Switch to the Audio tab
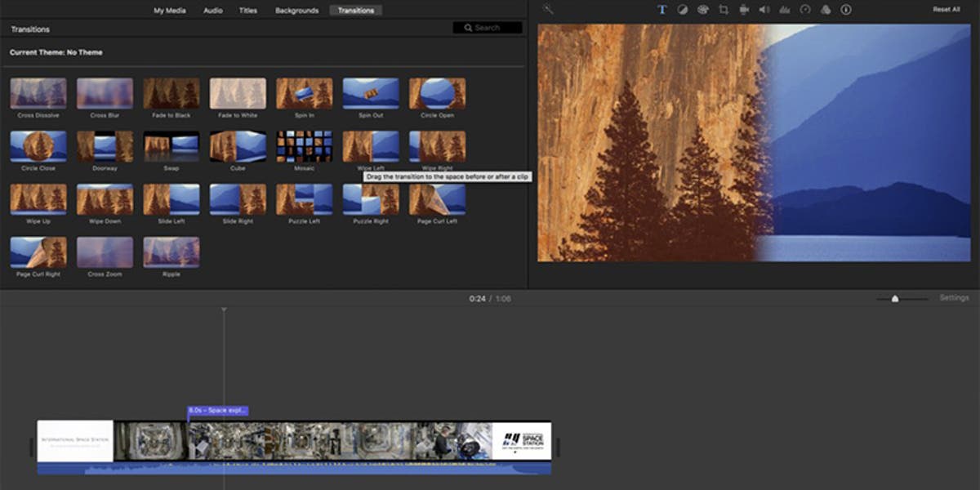The height and width of the screenshot is (490, 980). (212, 11)
